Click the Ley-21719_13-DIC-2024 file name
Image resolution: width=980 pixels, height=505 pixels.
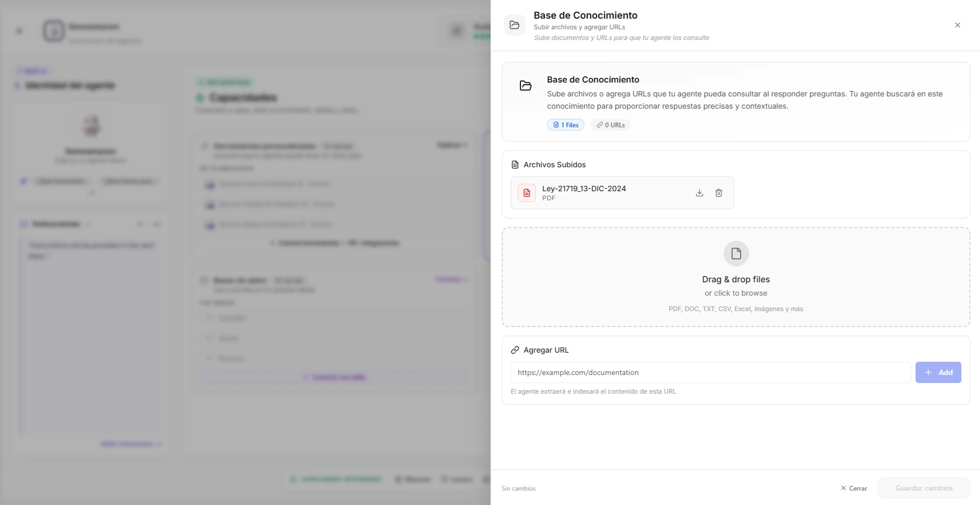tap(584, 189)
